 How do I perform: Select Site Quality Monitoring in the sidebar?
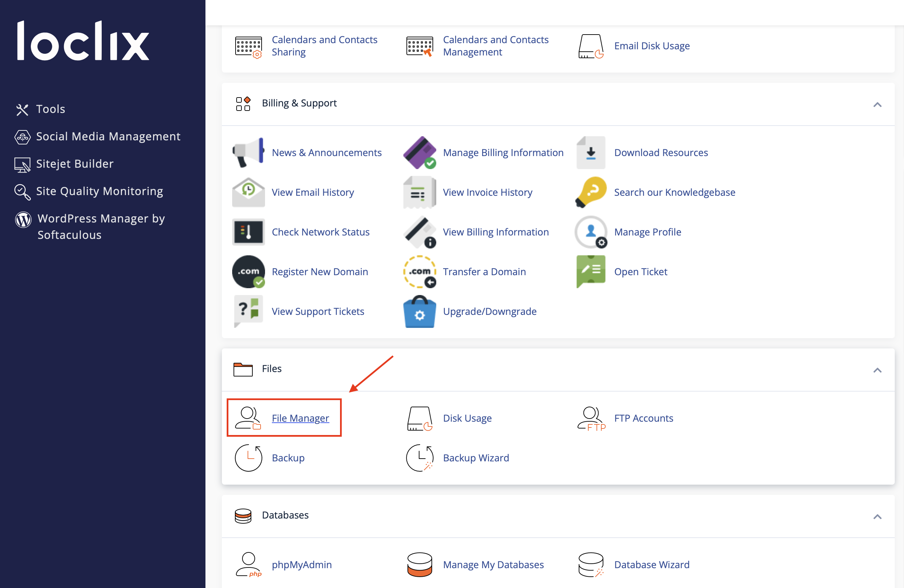100,191
